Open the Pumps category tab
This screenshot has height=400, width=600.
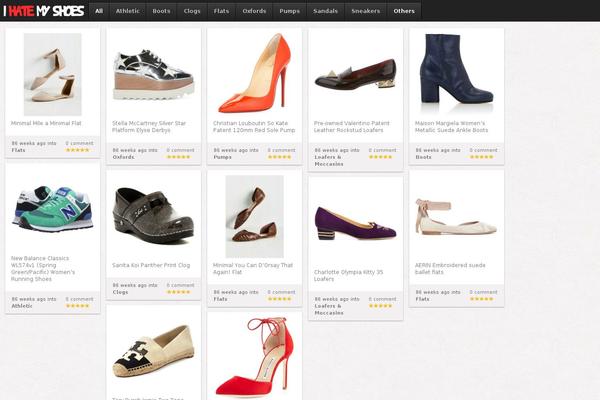(x=290, y=11)
